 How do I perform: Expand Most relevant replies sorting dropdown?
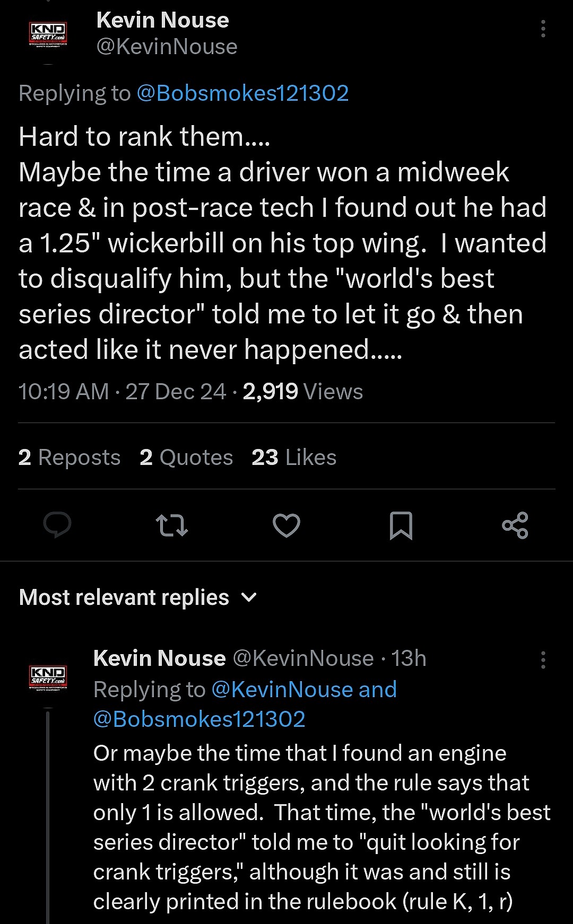[124, 597]
